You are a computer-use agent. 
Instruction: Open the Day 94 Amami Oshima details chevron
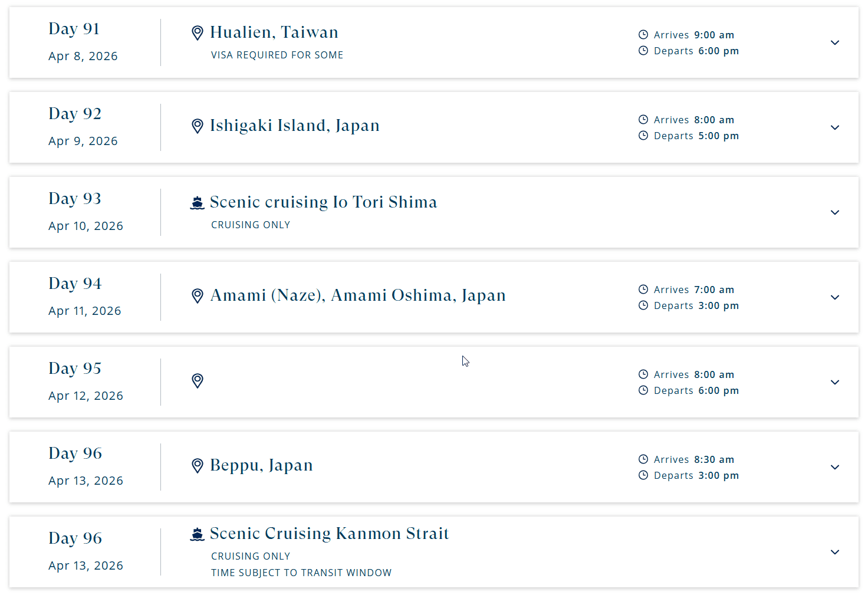(x=835, y=297)
